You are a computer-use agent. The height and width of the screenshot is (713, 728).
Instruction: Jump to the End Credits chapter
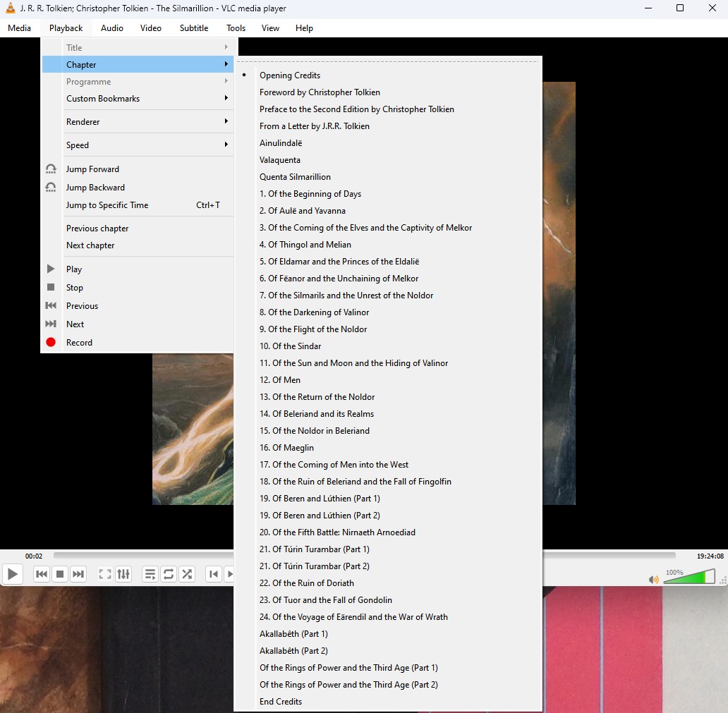(x=388, y=702)
